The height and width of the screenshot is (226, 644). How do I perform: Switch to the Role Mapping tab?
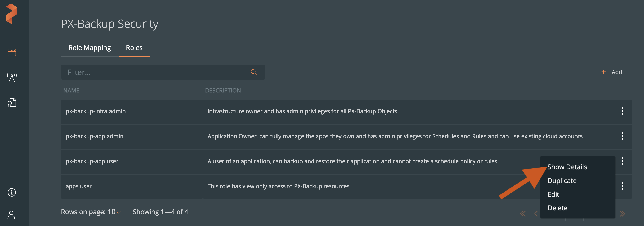coord(90,48)
